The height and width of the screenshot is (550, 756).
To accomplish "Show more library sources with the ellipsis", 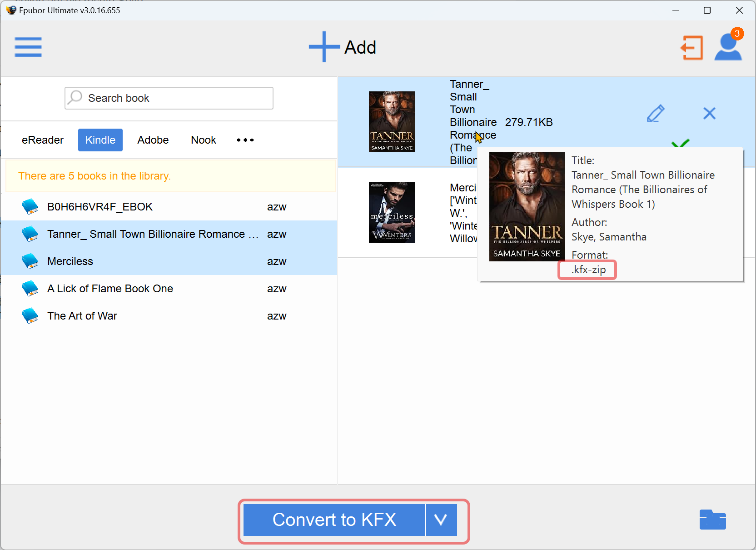I will pos(245,140).
